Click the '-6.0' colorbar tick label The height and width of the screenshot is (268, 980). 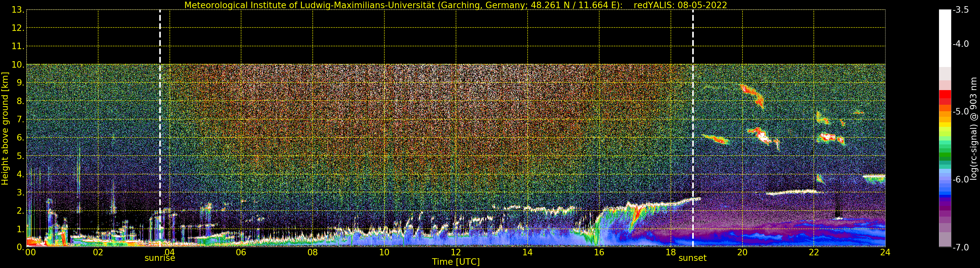point(961,180)
